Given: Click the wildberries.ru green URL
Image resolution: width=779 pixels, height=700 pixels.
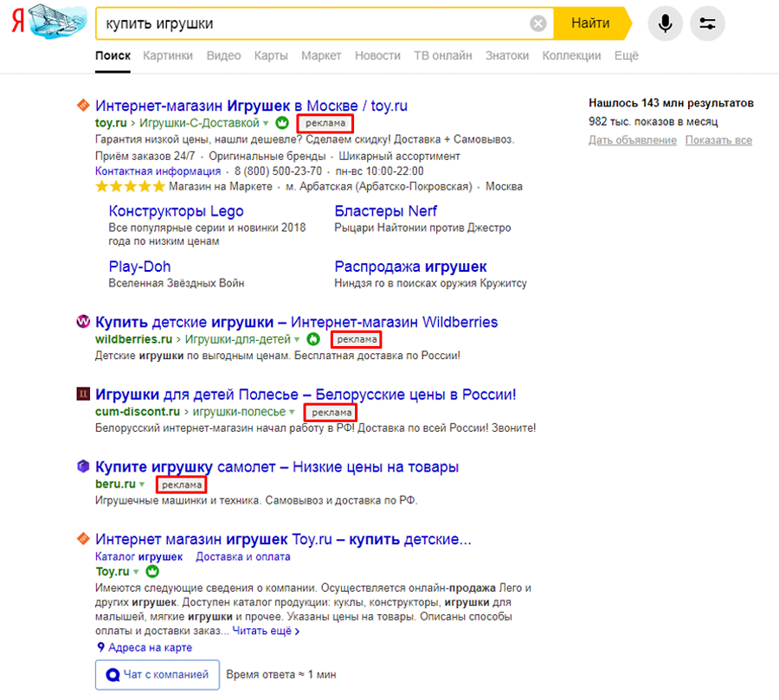Looking at the screenshot, I should [133, 339].
